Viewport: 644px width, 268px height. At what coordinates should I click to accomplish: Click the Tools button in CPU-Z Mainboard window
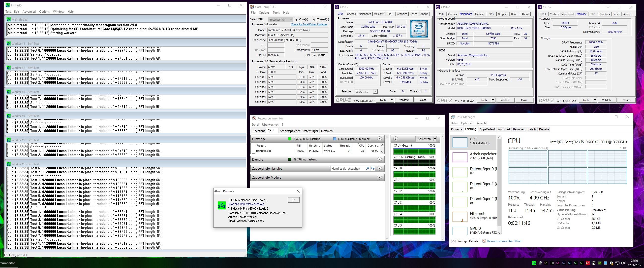pyautogui.click(x=484, y=100)
